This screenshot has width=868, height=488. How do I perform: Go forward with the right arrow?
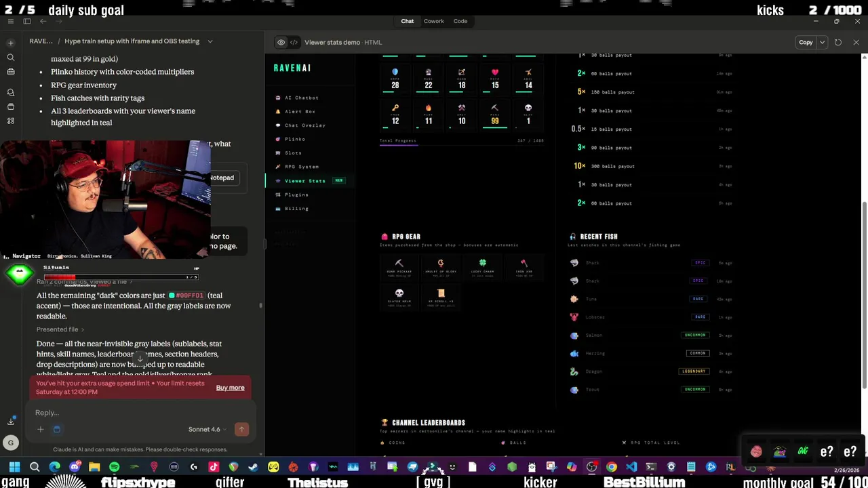[x=58, y=21]
